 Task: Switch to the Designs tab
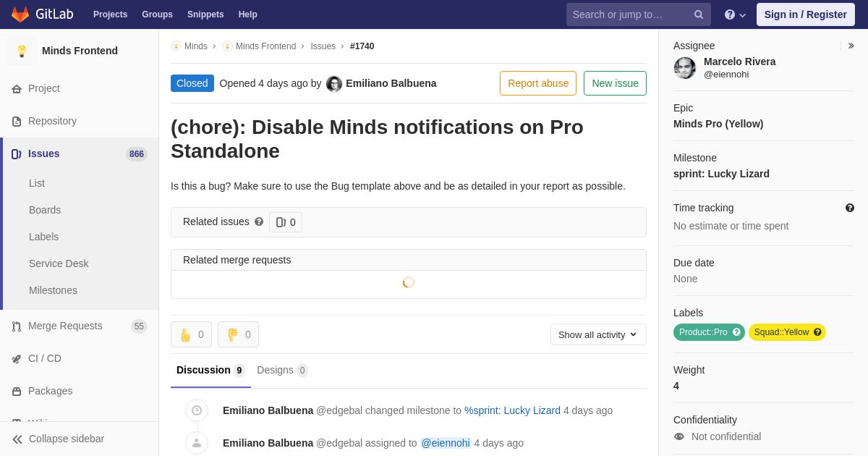tap(282, 370)
